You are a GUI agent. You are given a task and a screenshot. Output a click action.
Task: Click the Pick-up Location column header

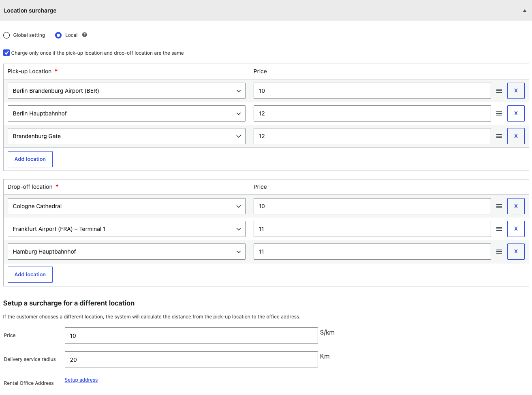(x=30, y=71)
